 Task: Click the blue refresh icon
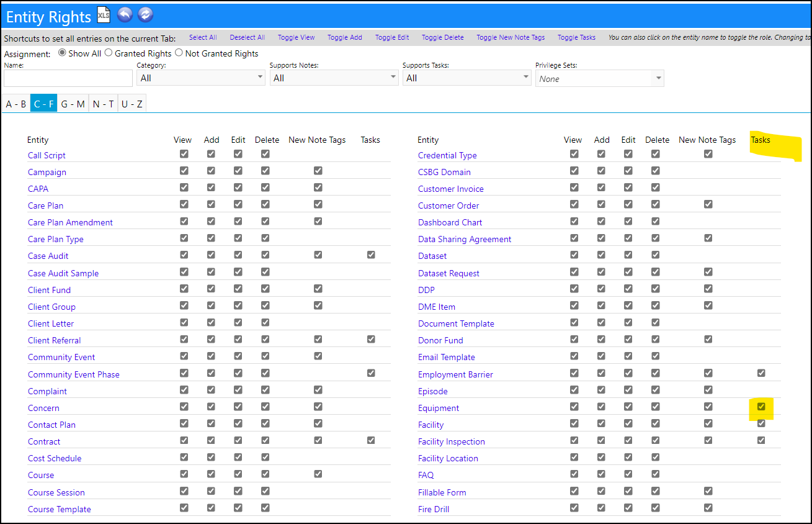146,15
